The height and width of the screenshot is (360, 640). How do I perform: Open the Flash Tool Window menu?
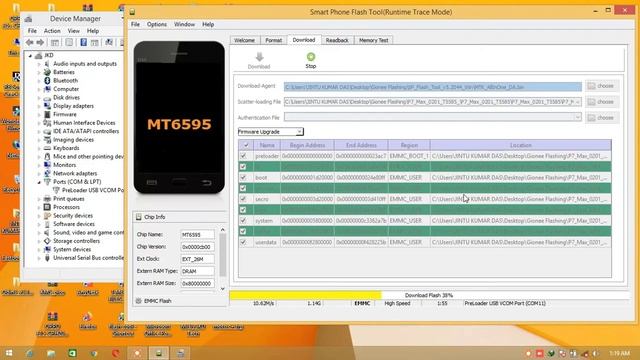[x=184, y=24]
